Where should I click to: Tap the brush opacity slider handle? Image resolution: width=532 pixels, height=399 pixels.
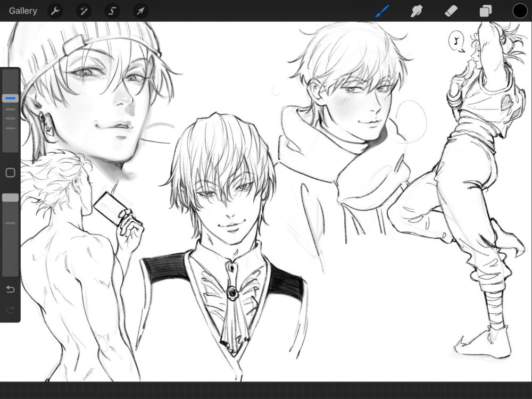[11, 198]
